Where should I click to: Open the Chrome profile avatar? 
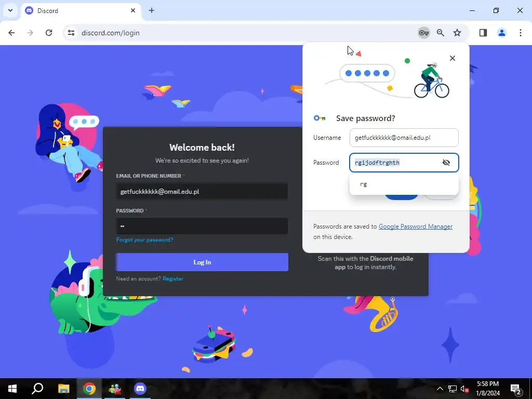click(501, 33)
